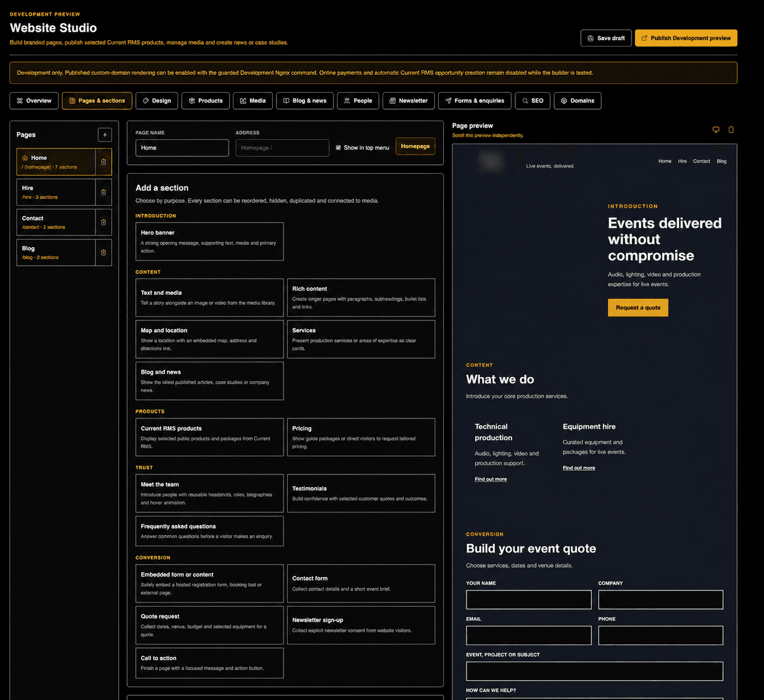This screenshot has height=700, width=764.
Task: Select the Hire page in the Pages list
Action: pyautogui.click(x=56, y=192)
